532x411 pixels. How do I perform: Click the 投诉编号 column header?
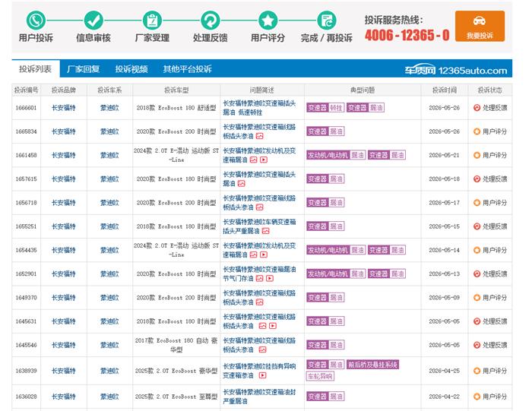click(x=26, y=90)
